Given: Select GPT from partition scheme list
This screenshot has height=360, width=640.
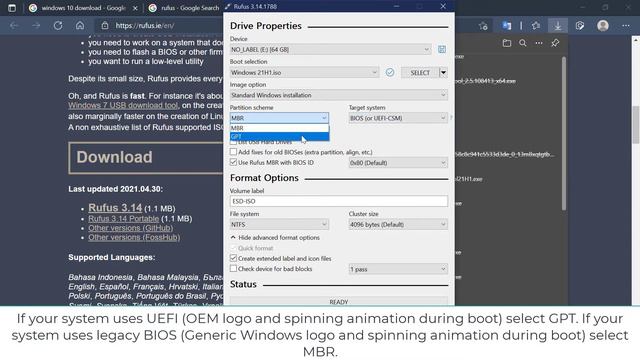Looking at the screenshot, I should tap(279, 136).
